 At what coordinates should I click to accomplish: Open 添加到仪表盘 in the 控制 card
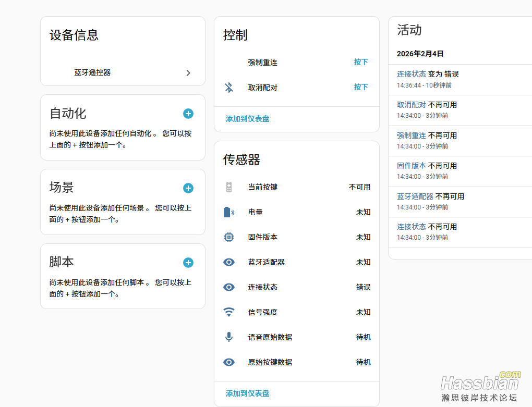coord(247,119)
